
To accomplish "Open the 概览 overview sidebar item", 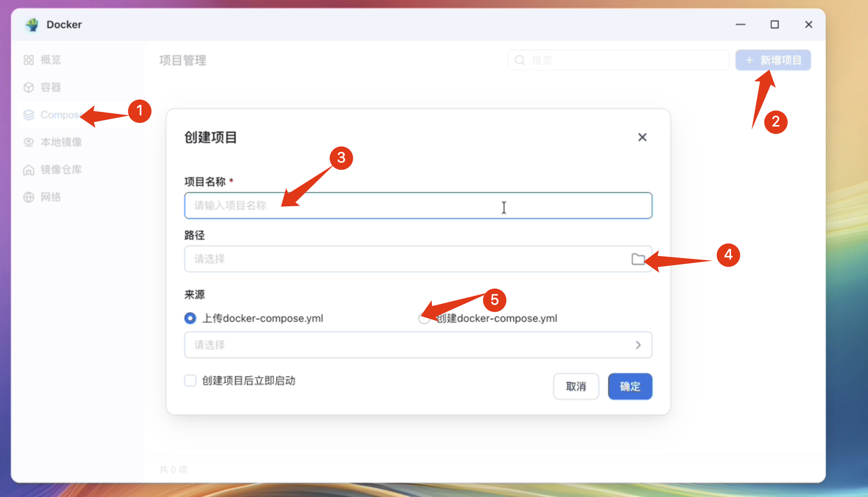I will [x=50, y=60].
